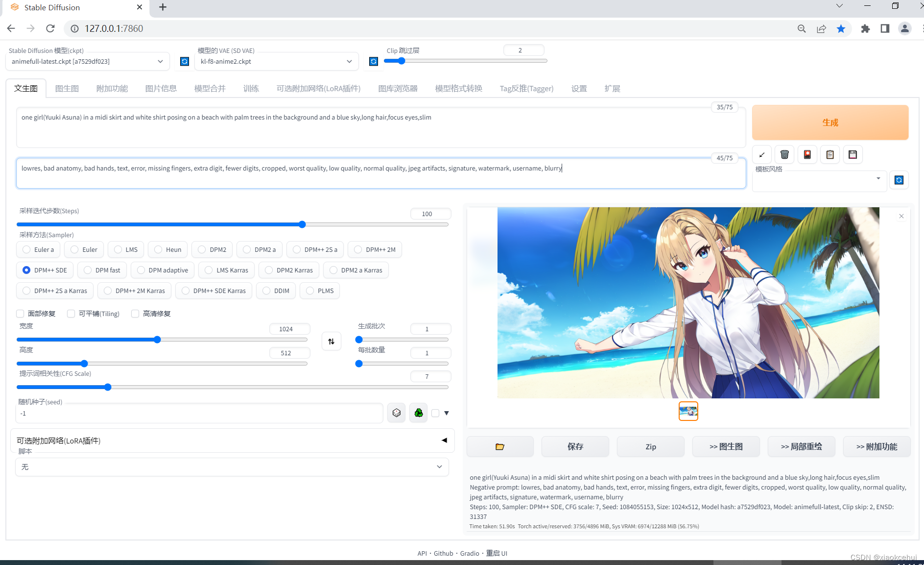Select the DPM++ 2M sampler
924x565 pixels.
(x=375, y=249)
